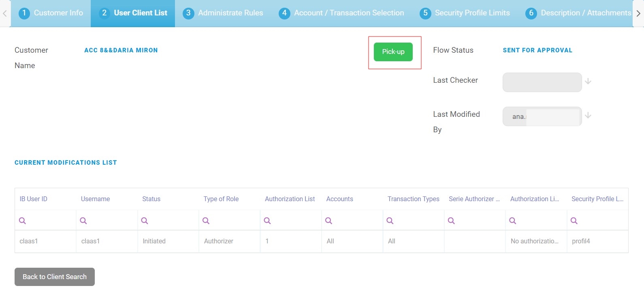The width and height of the screenshot is (644, 288).
Task: Sort by the Status column header
Action: 151,199
